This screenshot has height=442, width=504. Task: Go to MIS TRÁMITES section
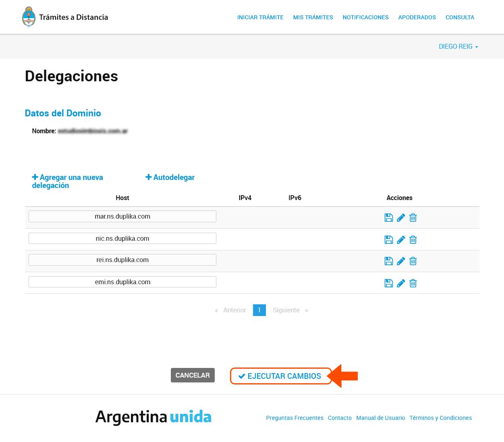[313, 17]
